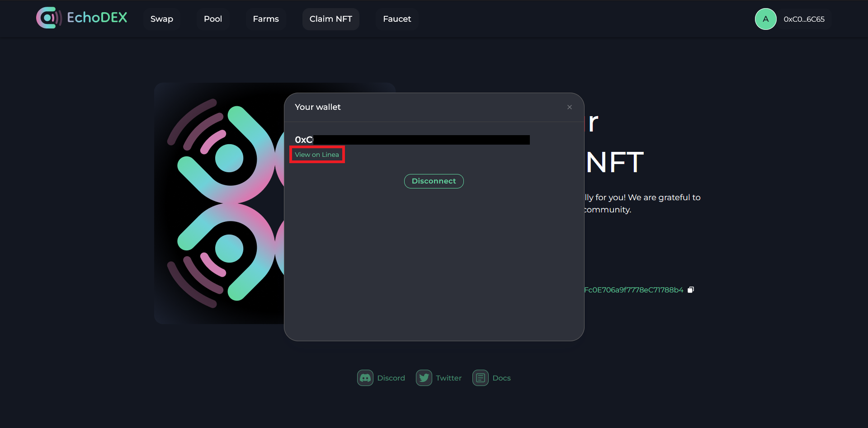Image resolution: width=868 pixels, height=428 pixels.
Task: Go to the Pool tab
Action: (x=212, y=19)
